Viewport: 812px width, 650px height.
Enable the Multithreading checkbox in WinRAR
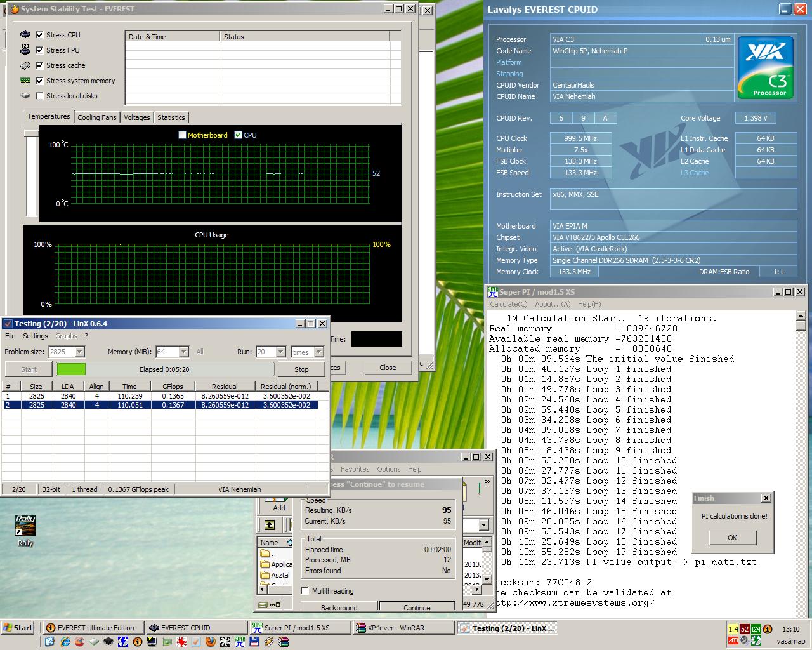305,591
